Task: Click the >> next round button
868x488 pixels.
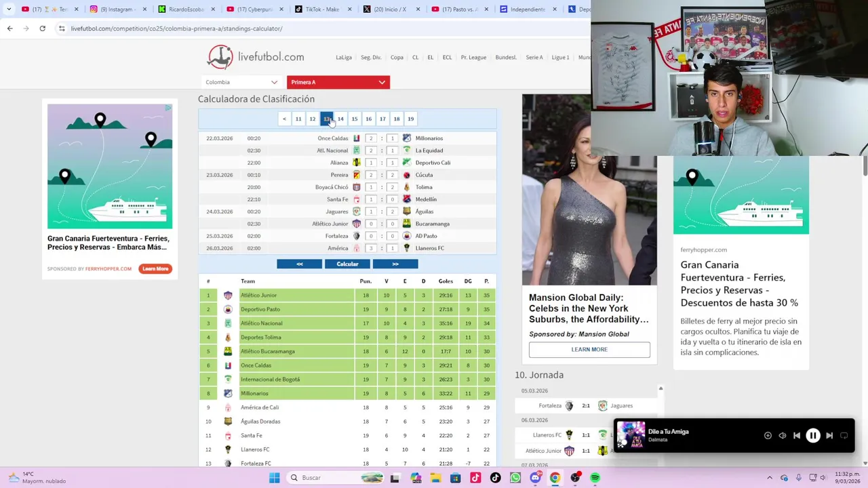Action: point(395,264)
